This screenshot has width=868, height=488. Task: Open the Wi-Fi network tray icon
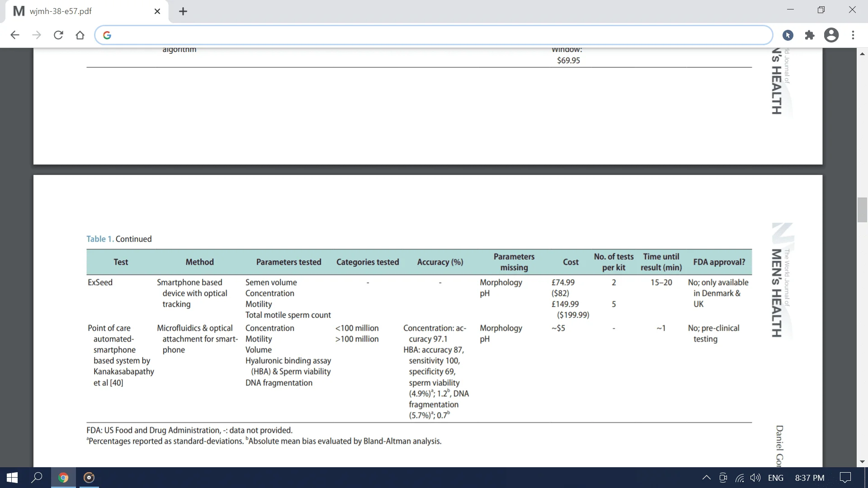click(740, 478)
